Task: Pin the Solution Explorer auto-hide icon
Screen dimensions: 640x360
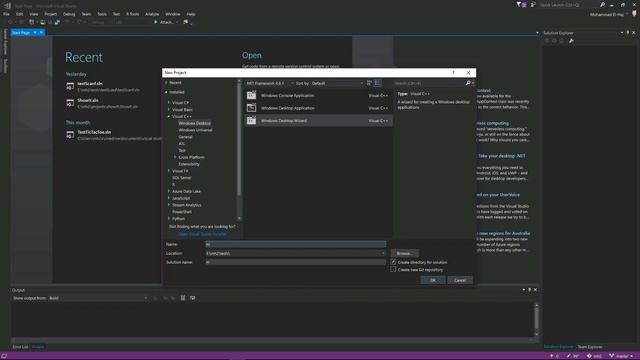Action: [628, 33]
